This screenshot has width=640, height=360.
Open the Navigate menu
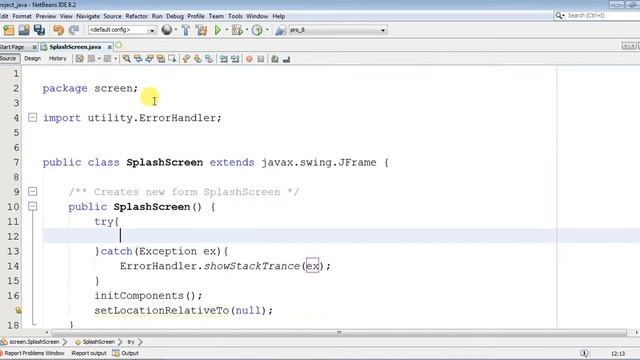click(88, 16)
